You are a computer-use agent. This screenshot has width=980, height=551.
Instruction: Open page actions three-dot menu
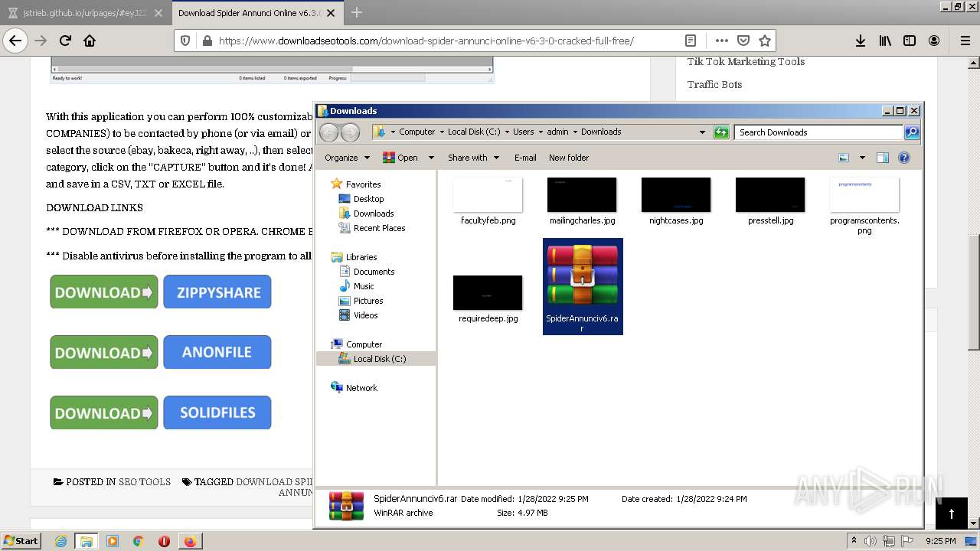[721, 41]
